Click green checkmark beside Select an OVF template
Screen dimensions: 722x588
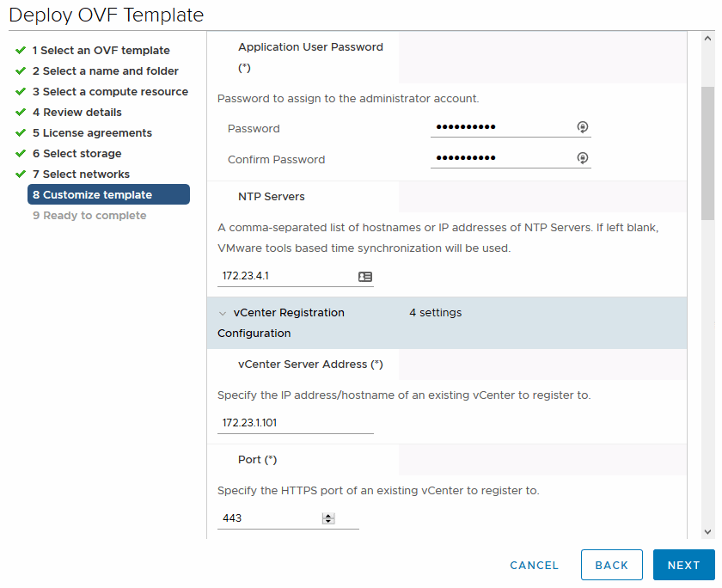point(21,51)
